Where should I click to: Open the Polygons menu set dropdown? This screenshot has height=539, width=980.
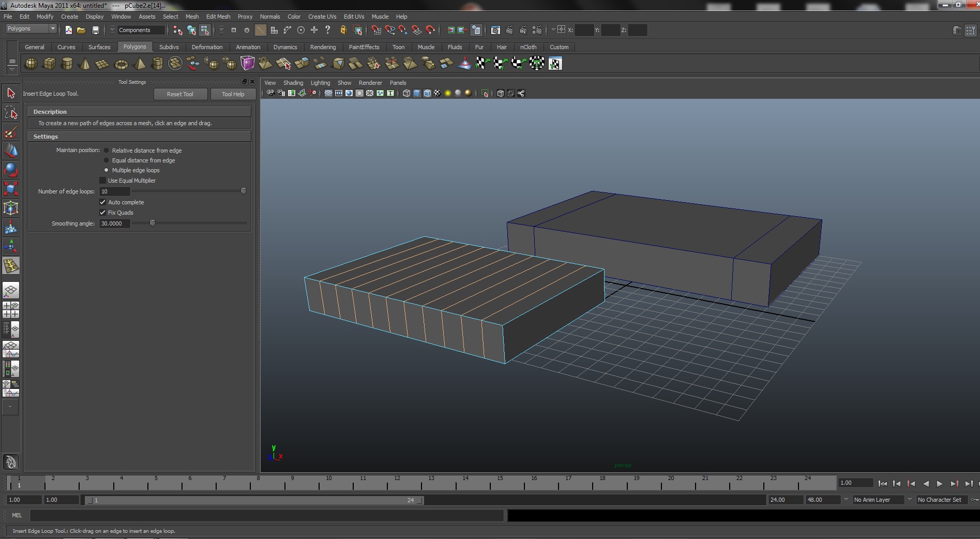31,29
